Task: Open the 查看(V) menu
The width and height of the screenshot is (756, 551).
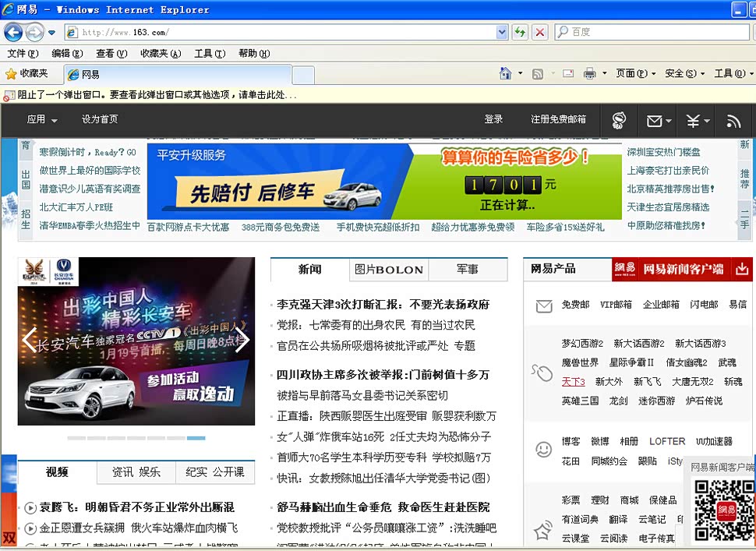Action: (x=111, y=54)
